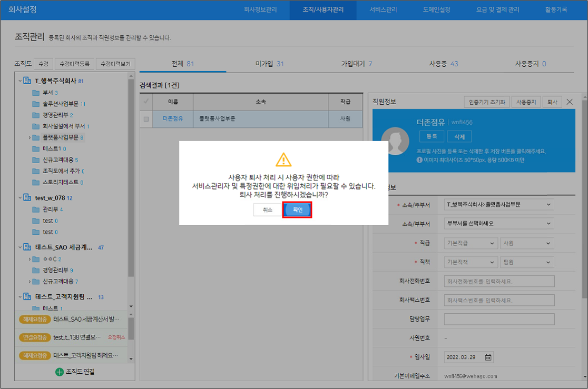Screen dimensions: 588x389
Task: Open the 사원 직급 dropdown
Action: [527, 243]
